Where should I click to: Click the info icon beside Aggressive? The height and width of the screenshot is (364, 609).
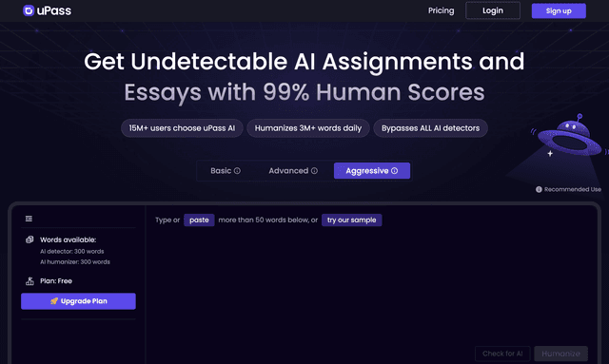click(394, 171)
